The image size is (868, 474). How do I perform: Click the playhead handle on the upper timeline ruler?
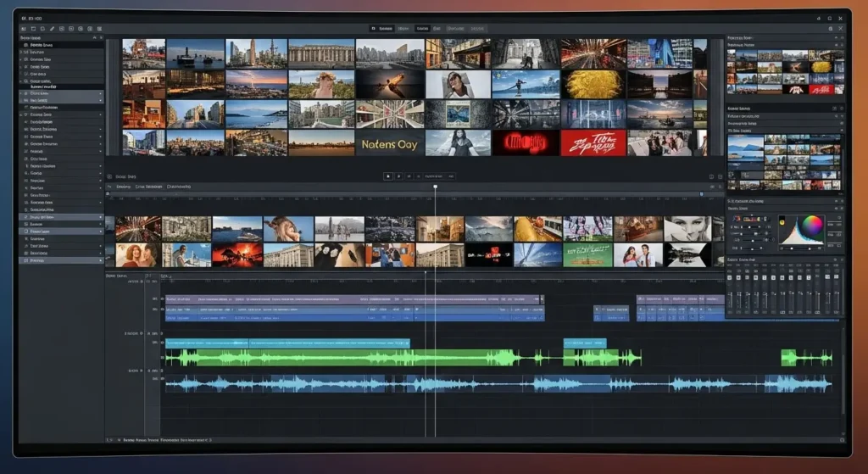435,187
